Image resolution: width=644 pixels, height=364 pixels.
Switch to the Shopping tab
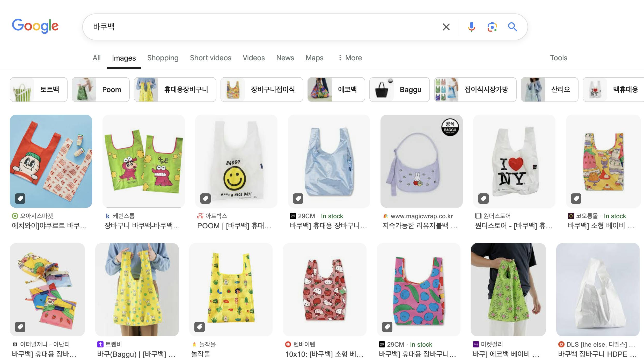pyautogui.click(x=163, y=58)
